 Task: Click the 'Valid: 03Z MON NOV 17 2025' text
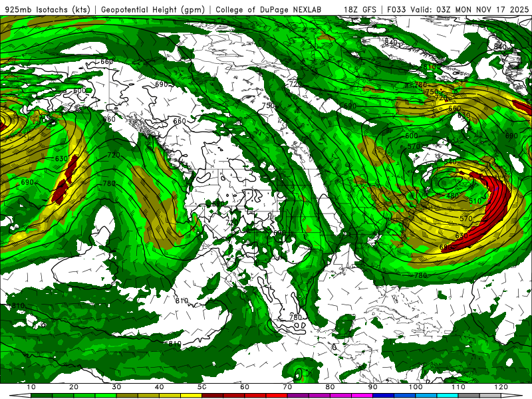point(469,9)
